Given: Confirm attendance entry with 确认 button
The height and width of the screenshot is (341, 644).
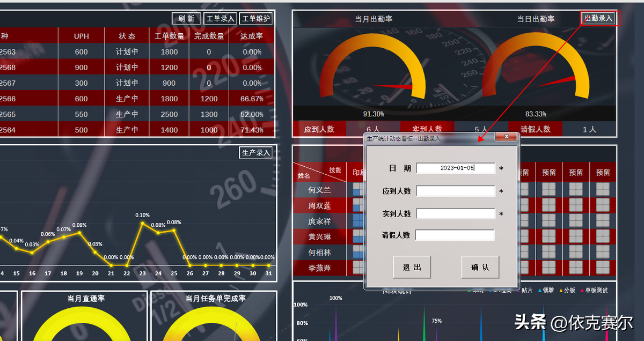Looking at the screenshot, I should pyautogui.click(x=480, y=267).
